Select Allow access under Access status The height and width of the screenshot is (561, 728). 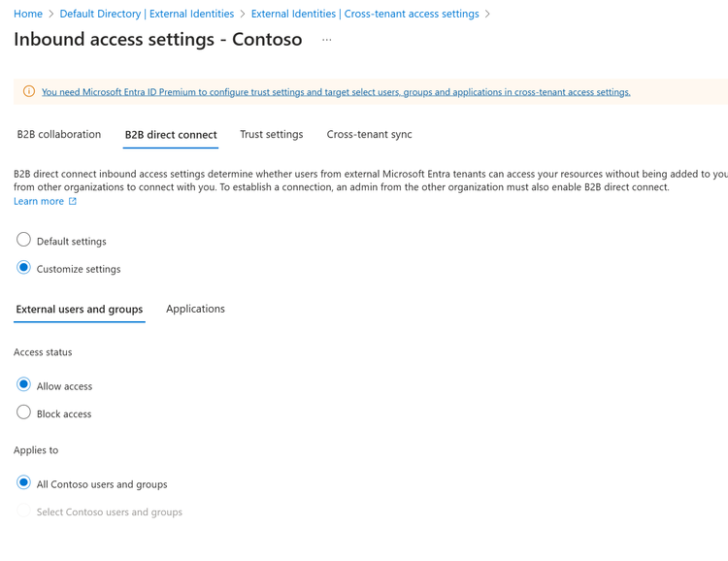[x=24, y=385]
